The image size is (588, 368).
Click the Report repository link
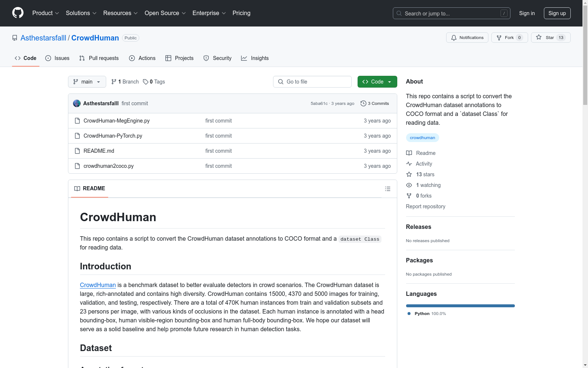click(x=426, y=206)
